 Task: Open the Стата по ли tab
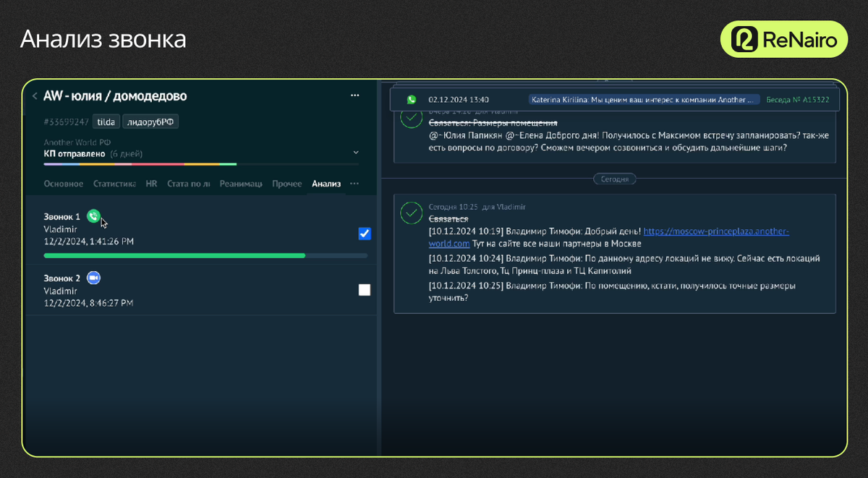click(189, 184)
